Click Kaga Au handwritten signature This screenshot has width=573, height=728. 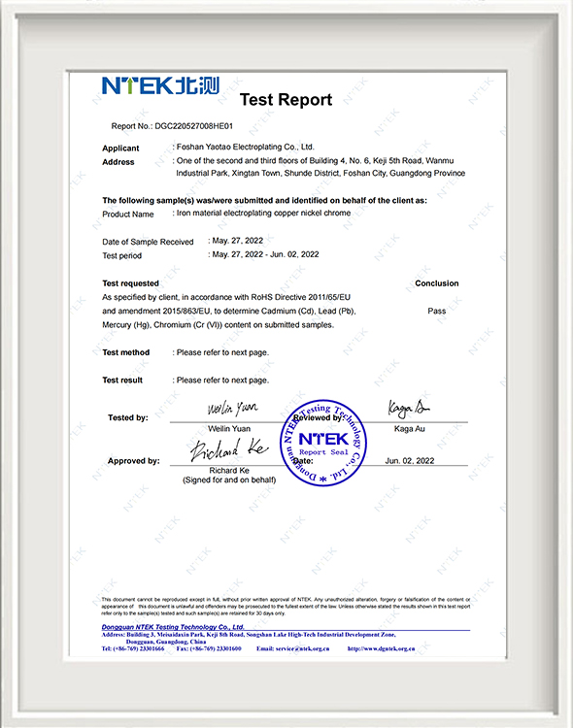(409, 408)
